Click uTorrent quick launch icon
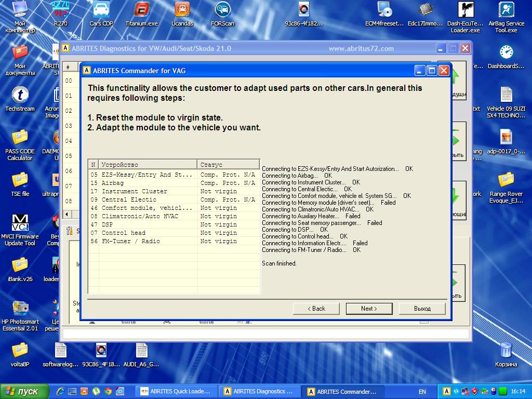 click(96, 391)
